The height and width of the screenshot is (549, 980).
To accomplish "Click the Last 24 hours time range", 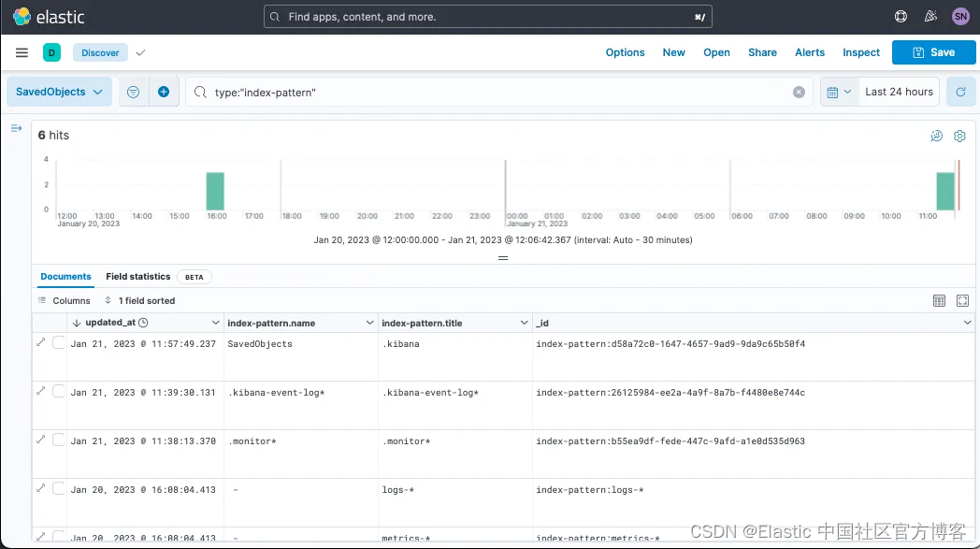I will 899,92.
